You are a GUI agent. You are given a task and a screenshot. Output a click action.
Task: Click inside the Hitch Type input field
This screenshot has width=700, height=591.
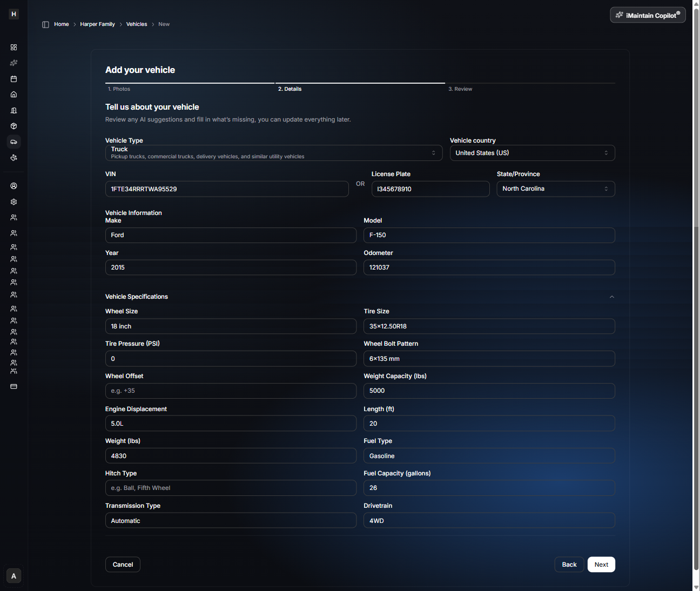(231, 488)
